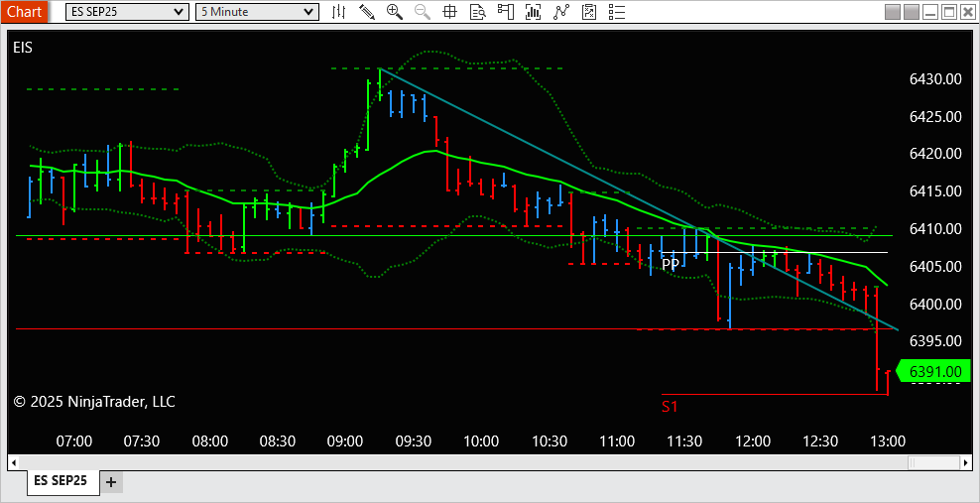The height and width of the screenshot is (503, 980).
Task: Open the ES SEP25 instrument selector dropdown
Action: 127,11
